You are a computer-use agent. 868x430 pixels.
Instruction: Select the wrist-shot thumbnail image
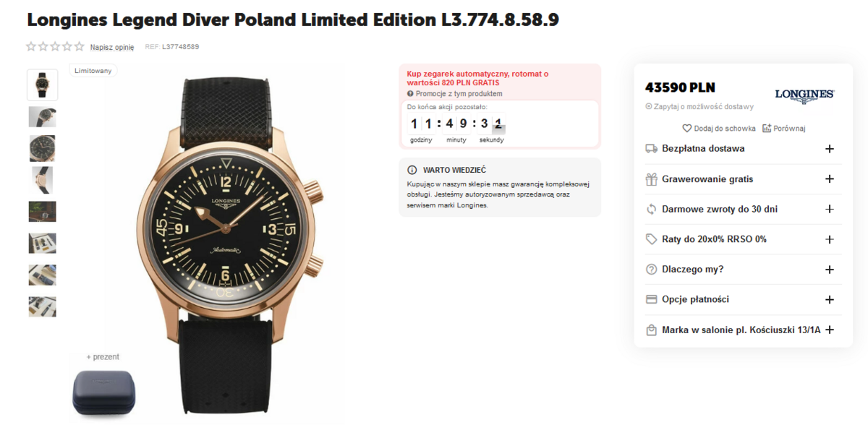tap(42, 180)
